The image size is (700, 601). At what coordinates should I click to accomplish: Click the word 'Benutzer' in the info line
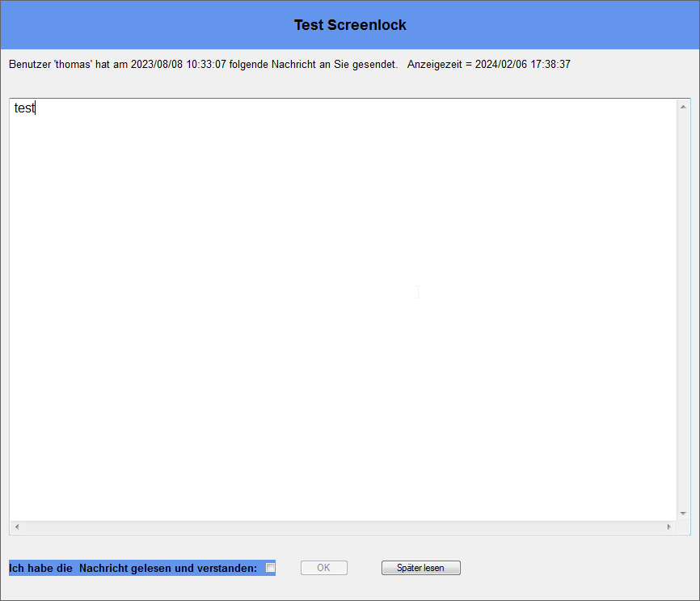30,64
